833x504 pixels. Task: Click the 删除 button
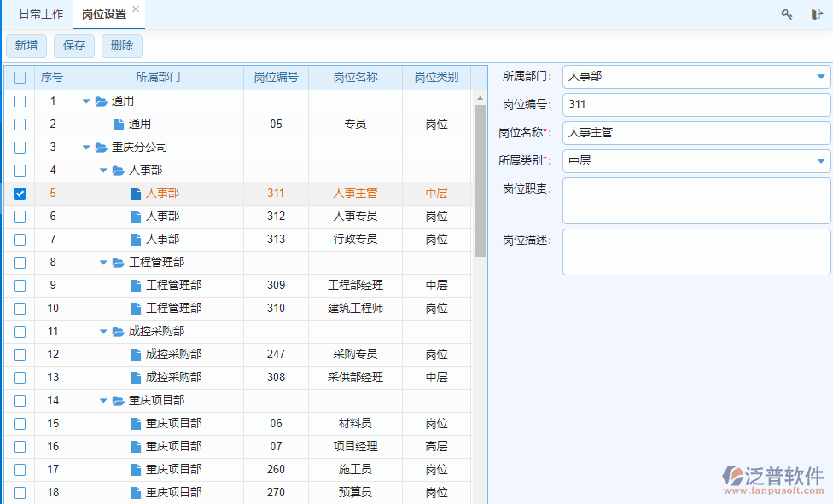click(121, 45)
